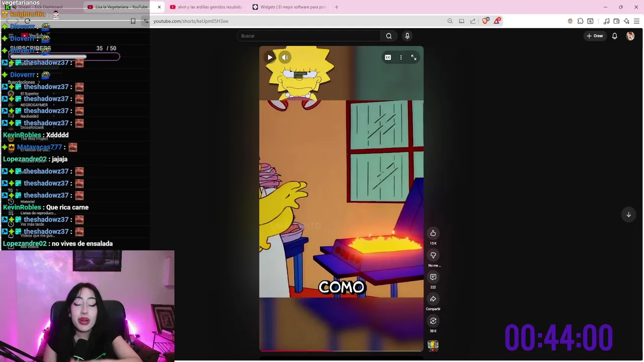The height and width of the screenshot is (362, 644).
Task: Click chat username KevinRobles saying Xddddd
Action: 22,135
